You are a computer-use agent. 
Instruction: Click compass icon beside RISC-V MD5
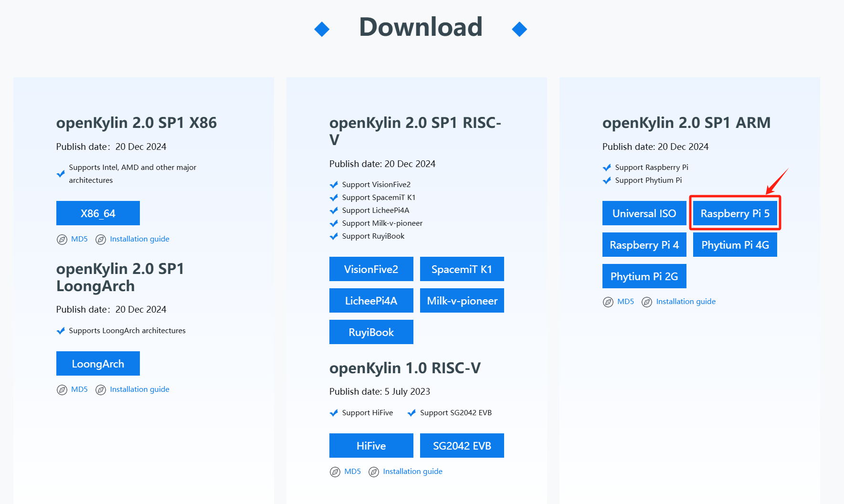(335, 472)
